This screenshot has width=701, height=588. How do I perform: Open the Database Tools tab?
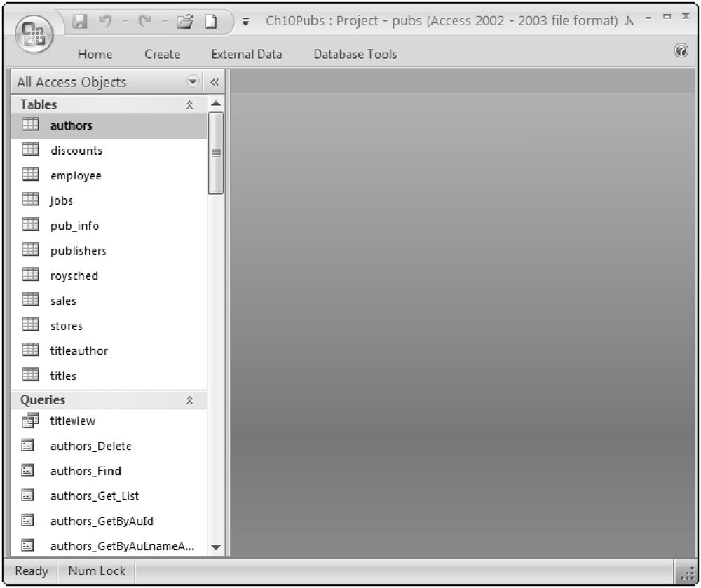click(x=355, y=54)
